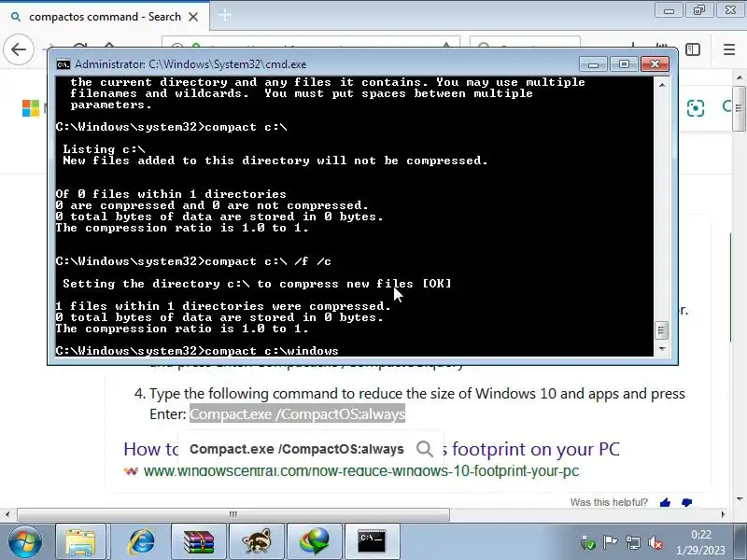Switch to the cmd taskbar button
The image size is (747, 560).
tap(372, 541)
